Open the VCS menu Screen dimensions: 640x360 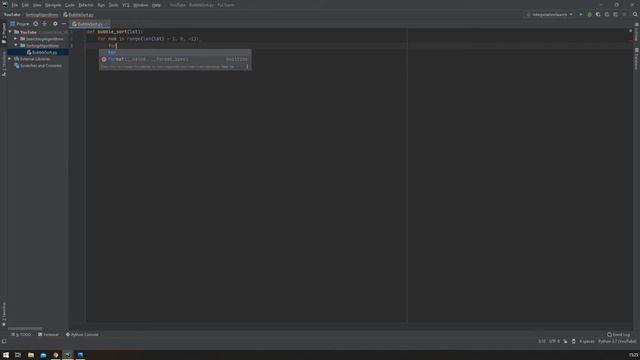pyautogui.click(x=126, y=5)
